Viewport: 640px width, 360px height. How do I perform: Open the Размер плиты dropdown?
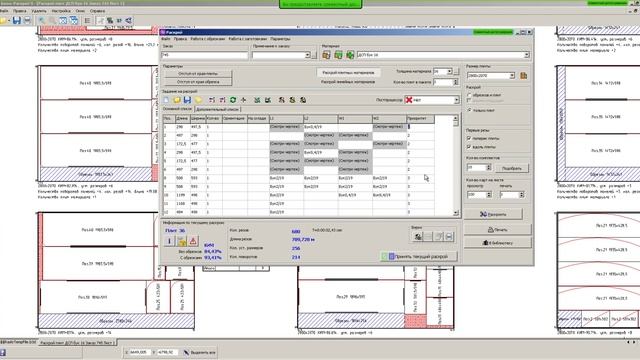pyautogui.click(x=512, y=76)
